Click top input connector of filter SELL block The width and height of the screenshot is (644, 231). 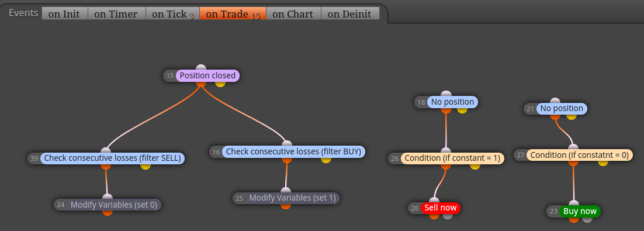tap(106, 150)
